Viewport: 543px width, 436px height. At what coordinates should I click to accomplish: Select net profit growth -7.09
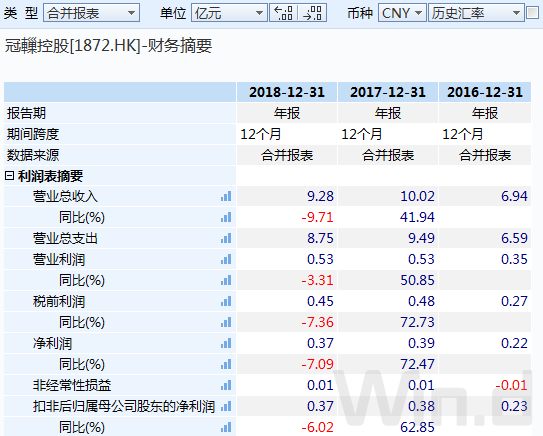[317, 364]
